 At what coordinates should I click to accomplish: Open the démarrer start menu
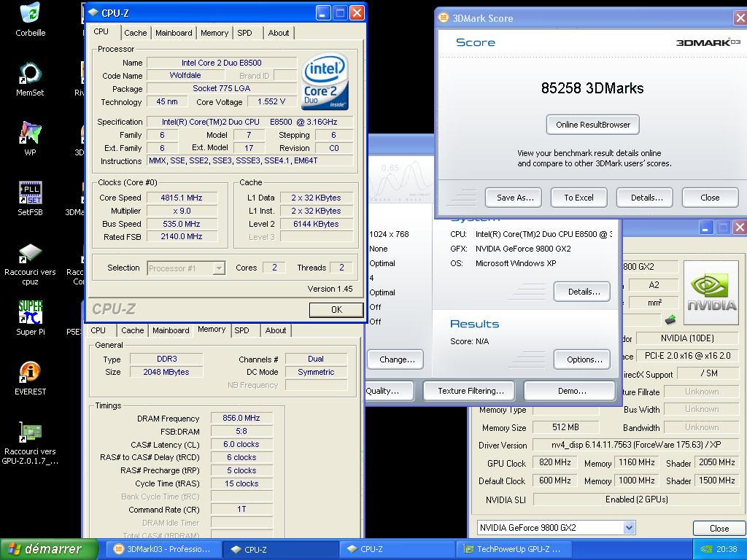pos(49,549)
